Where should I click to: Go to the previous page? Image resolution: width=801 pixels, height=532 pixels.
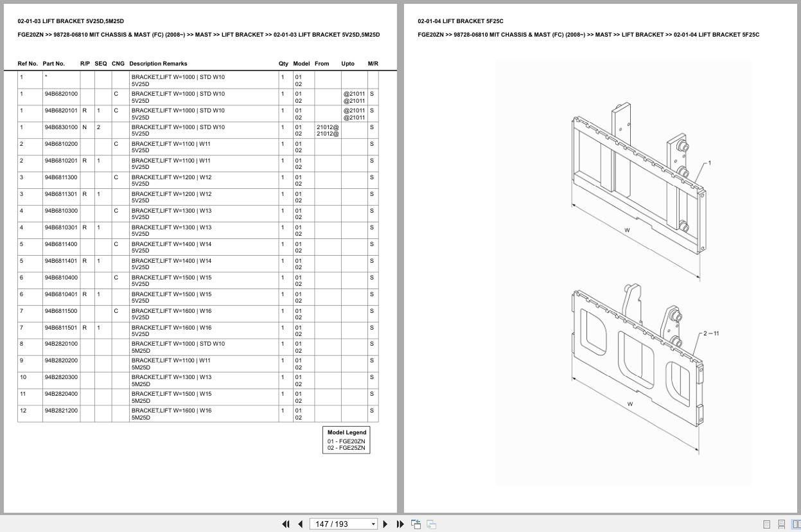pos(300,524)
